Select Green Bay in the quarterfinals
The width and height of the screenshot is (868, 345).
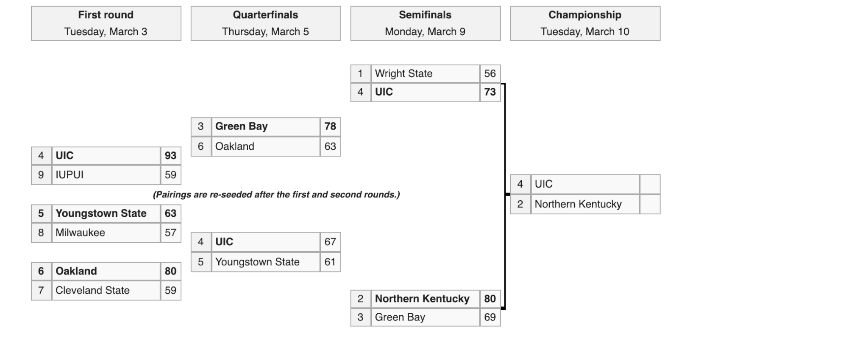[266, 126]
